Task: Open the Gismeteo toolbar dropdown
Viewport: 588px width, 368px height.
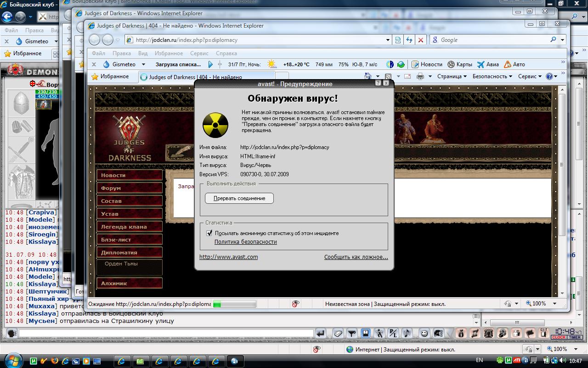Action: 143,64
